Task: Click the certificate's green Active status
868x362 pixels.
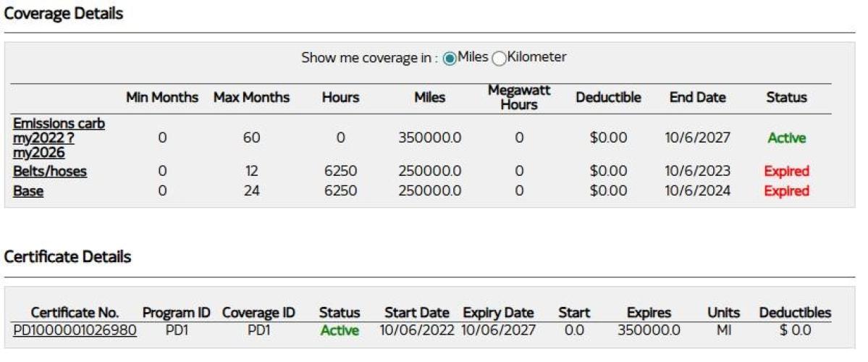Action: pos(340,330)
